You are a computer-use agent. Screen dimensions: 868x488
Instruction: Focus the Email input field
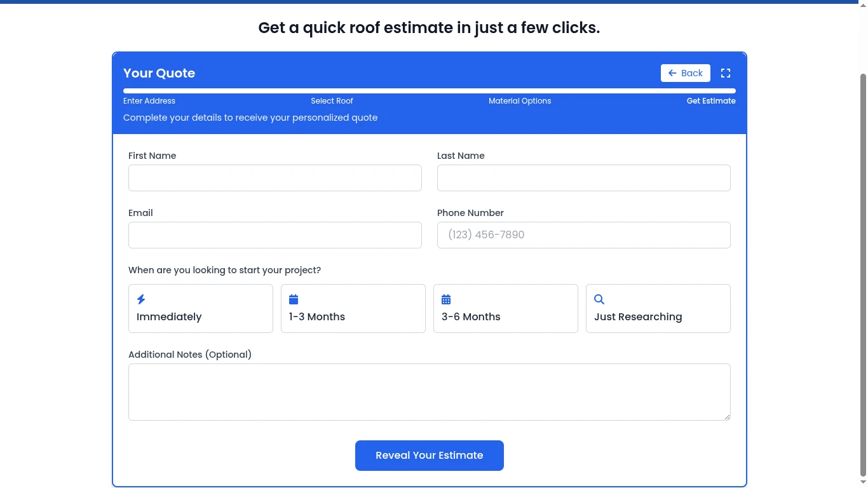click(x=275, y=235)
